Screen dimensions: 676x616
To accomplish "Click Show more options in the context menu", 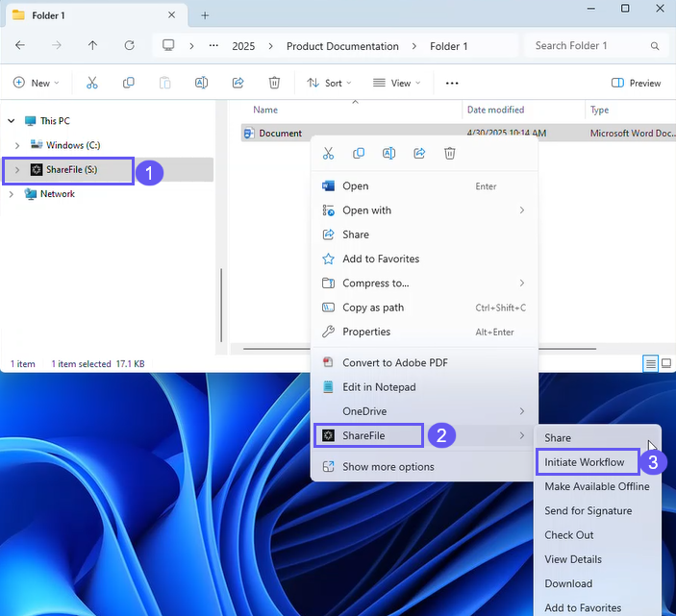I will 388,467.
